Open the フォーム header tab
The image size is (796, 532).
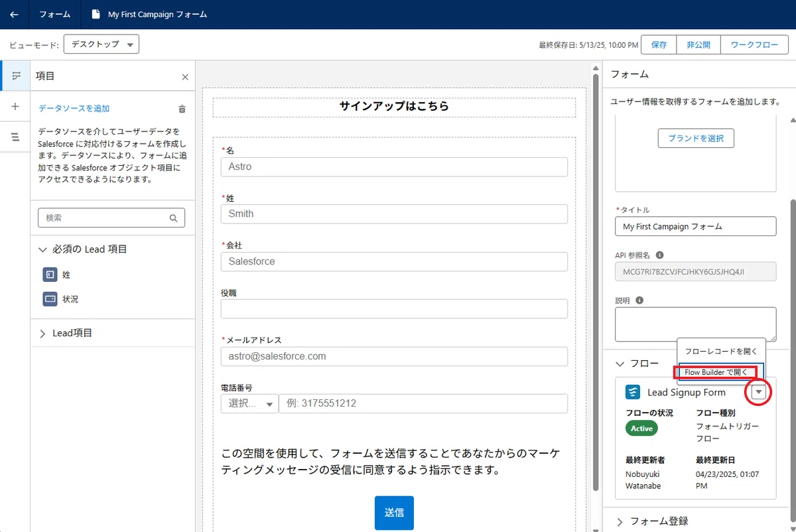[55, 14]
